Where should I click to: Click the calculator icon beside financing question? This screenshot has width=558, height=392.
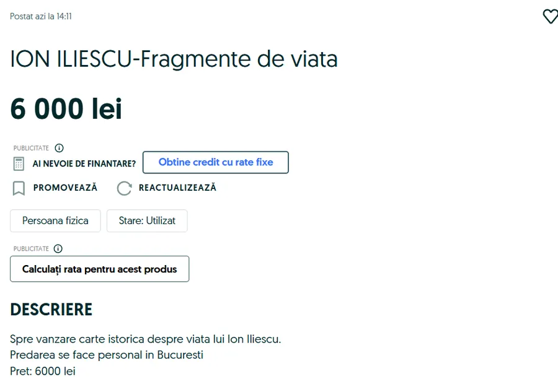(x=19, y=163)
